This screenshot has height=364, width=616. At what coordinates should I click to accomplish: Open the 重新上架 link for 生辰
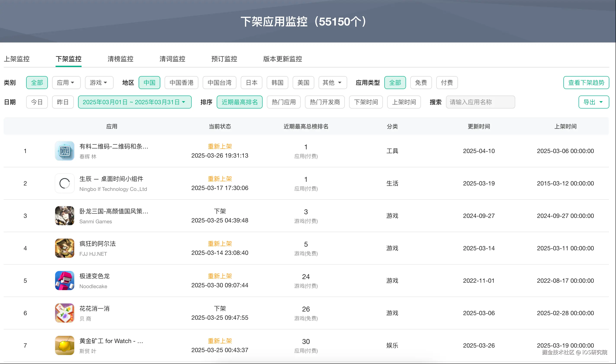pyautogui.click(x=220, y=179)
